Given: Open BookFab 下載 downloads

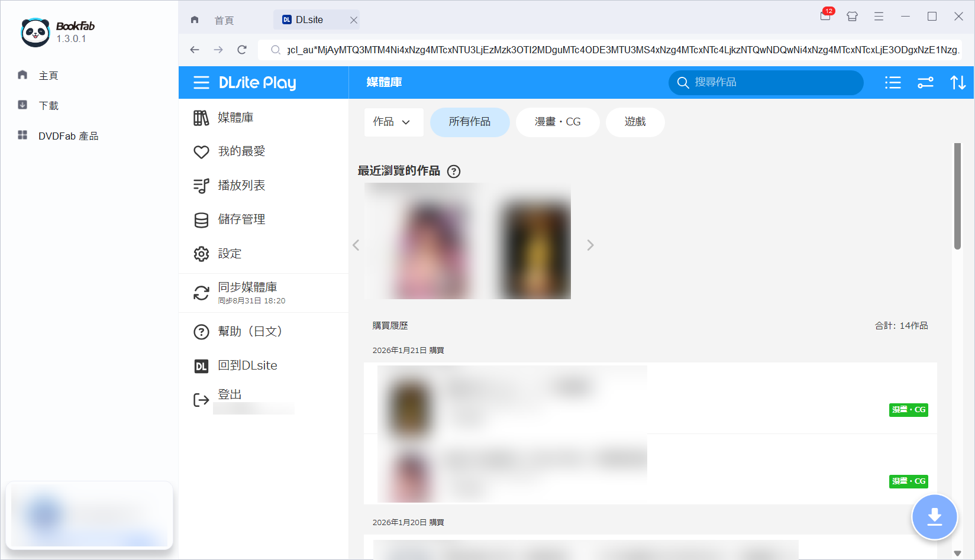Looking at the screenshot, I should (49, 106).
